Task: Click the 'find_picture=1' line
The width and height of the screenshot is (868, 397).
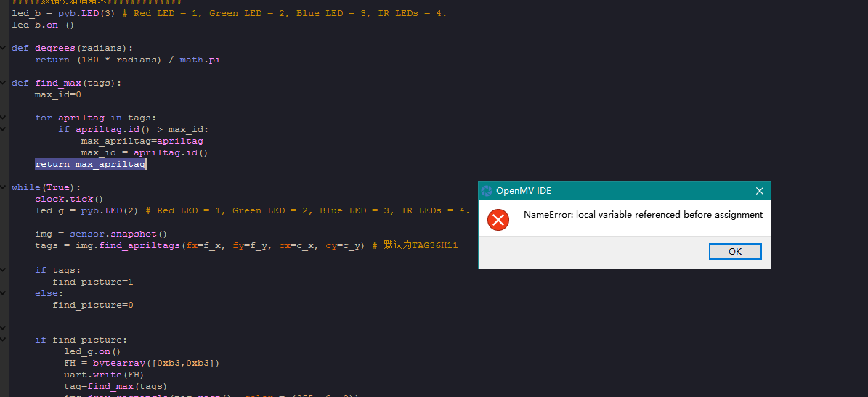Action: [93, 282]
